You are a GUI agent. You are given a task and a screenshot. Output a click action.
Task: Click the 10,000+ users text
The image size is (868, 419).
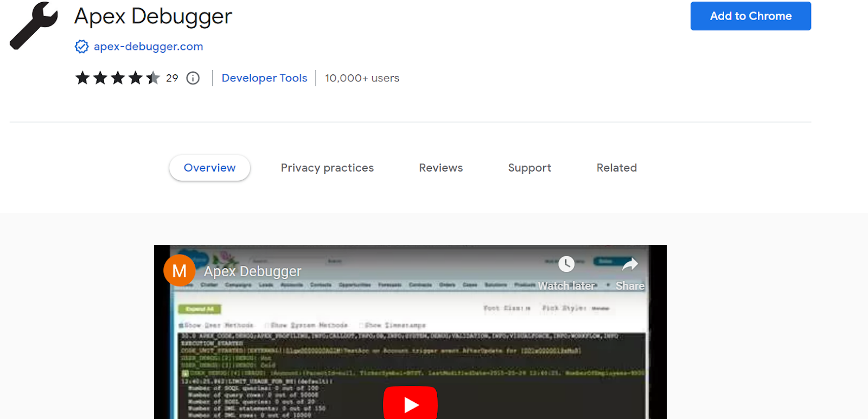tap(362, 78)
